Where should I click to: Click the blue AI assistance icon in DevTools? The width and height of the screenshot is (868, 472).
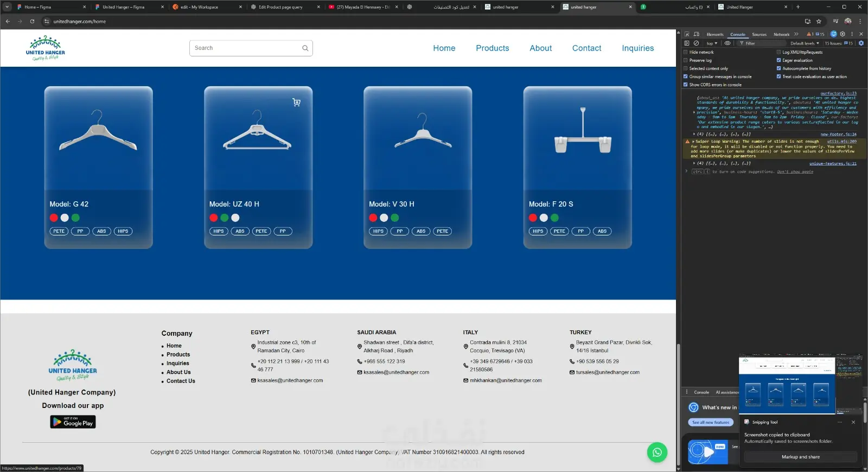[834, 34]
